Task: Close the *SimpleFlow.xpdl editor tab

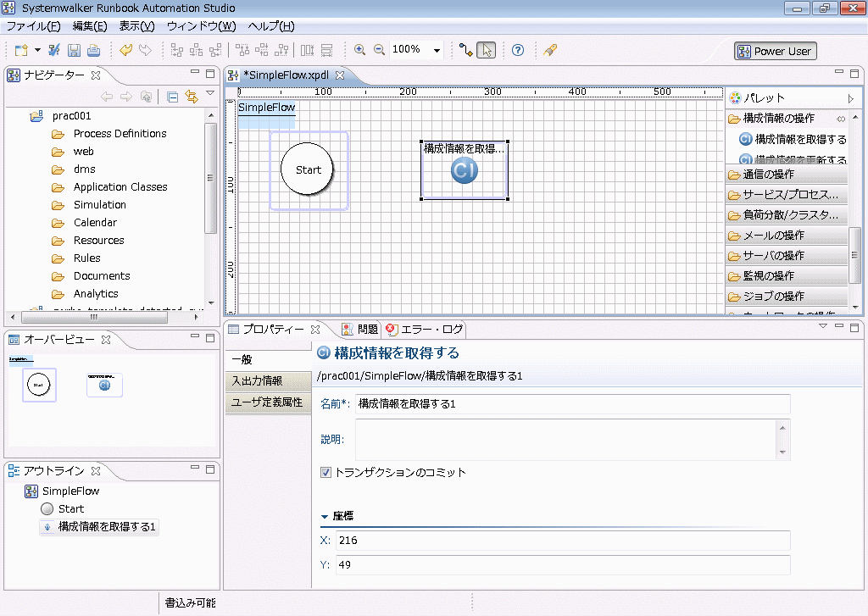Action: pyautogui.click(x=340, y=75)
